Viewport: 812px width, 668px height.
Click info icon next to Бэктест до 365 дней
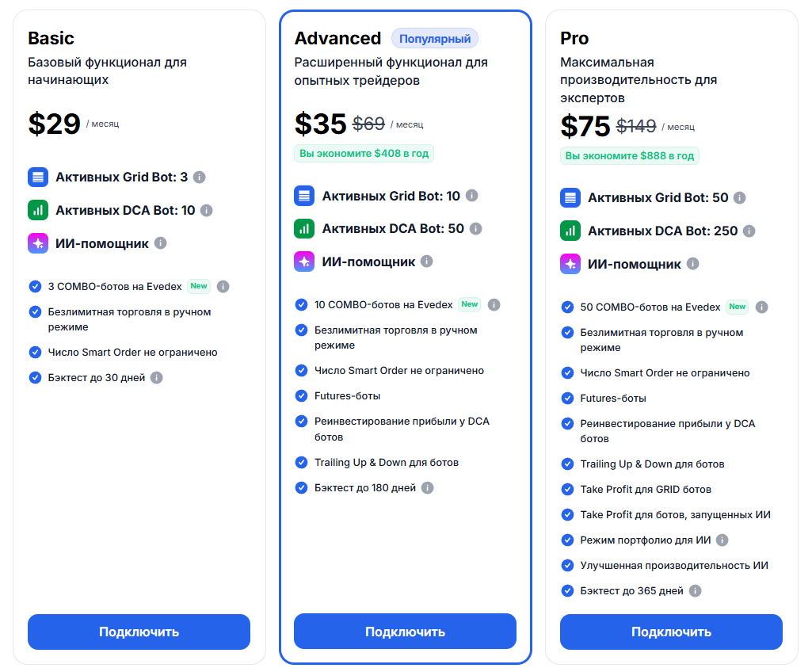[695, 591]
